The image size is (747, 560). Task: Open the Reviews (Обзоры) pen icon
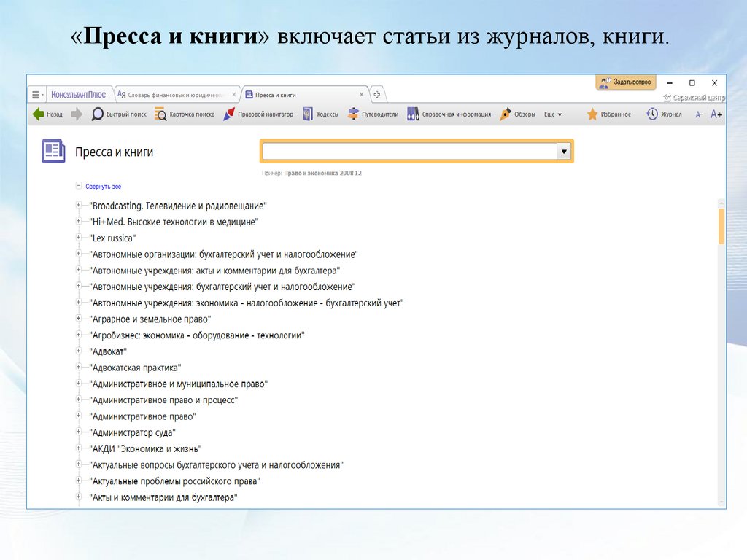[506, 114]
